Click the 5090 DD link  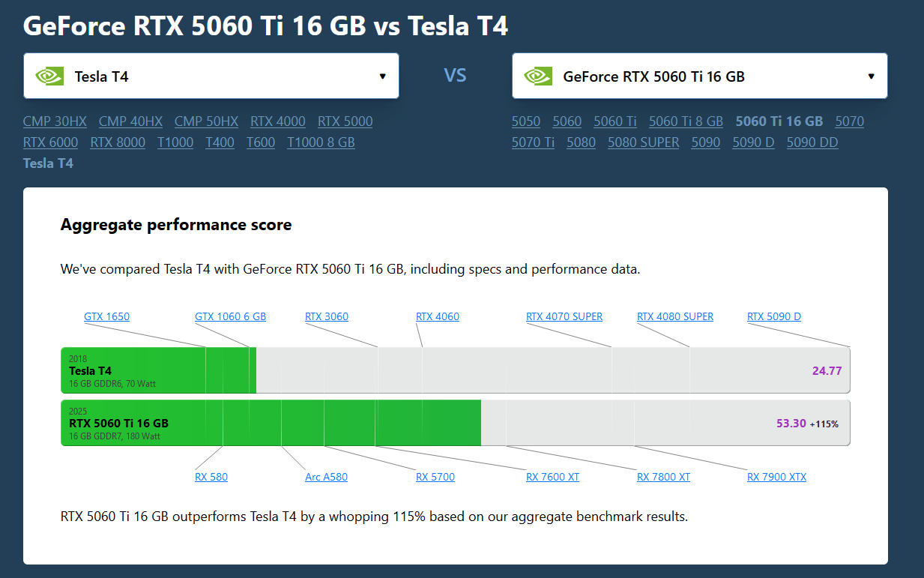(x=812, y=142)
